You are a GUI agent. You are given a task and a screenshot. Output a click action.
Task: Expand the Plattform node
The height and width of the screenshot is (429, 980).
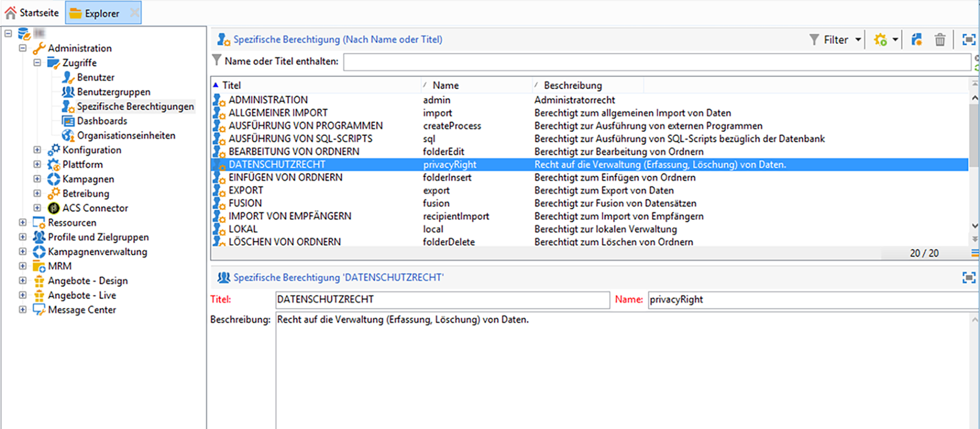[38, 165]
